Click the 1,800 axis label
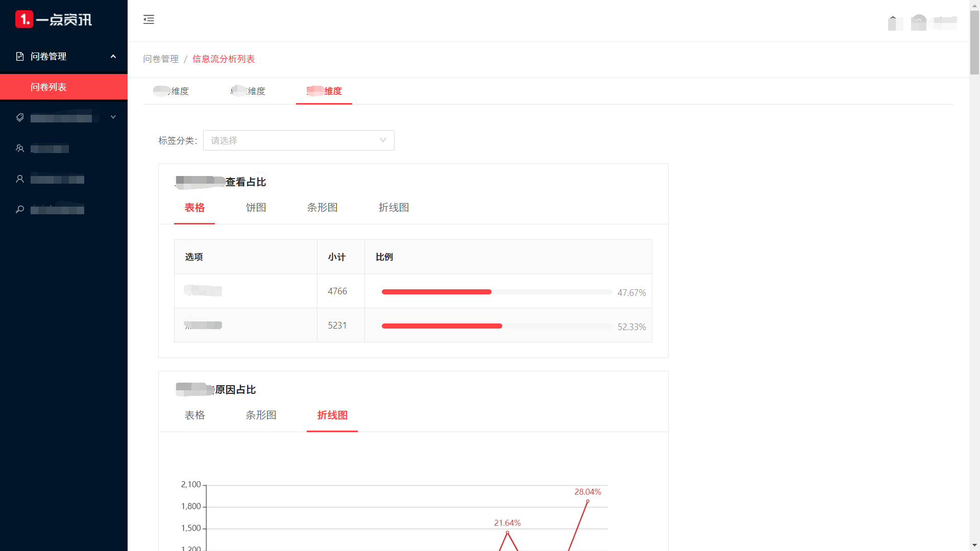Viewport: 980px width, 551px height. point(191,507)
